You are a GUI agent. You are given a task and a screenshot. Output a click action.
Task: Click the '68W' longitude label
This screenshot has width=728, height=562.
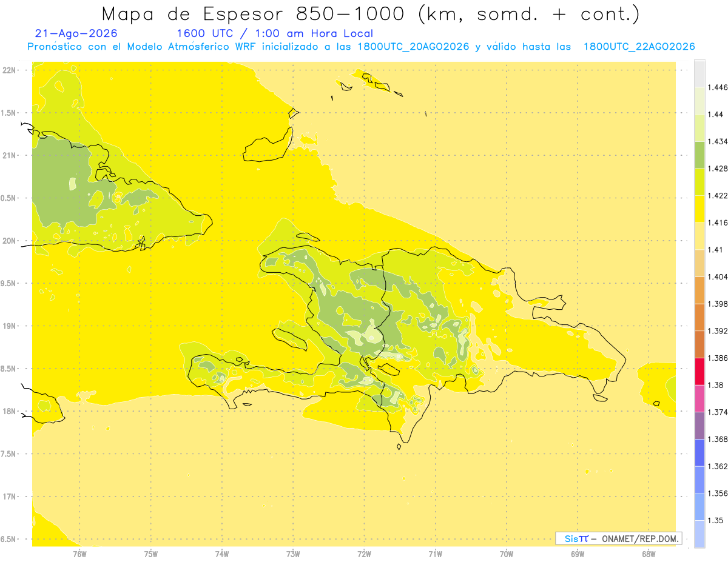click(649, 554)
